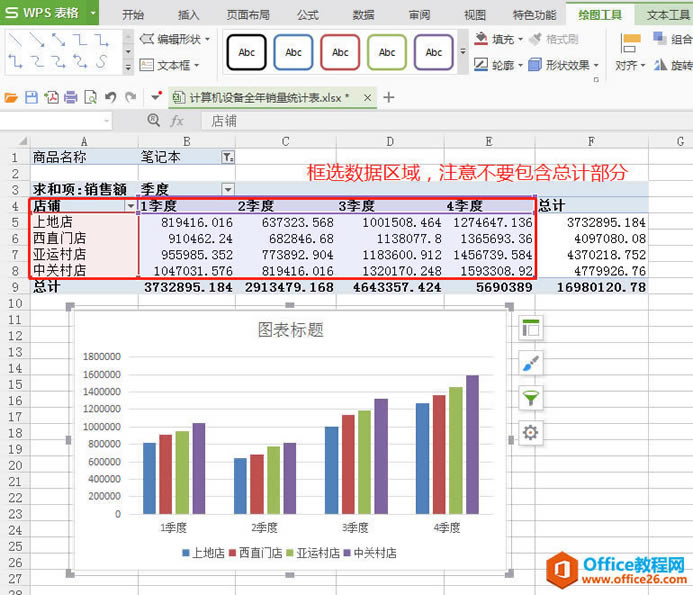
Task: Click the chart style brush button
Action: click(x=530, y=363)
